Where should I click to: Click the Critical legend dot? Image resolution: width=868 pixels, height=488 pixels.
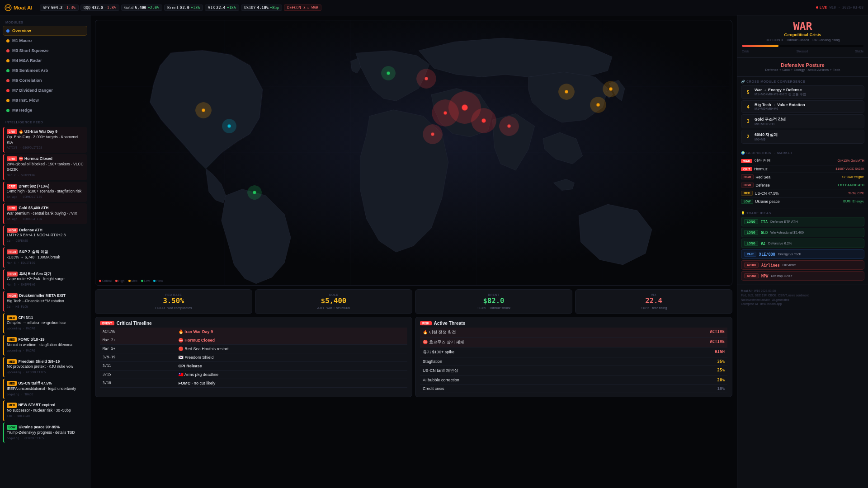(x=100, y=281)
